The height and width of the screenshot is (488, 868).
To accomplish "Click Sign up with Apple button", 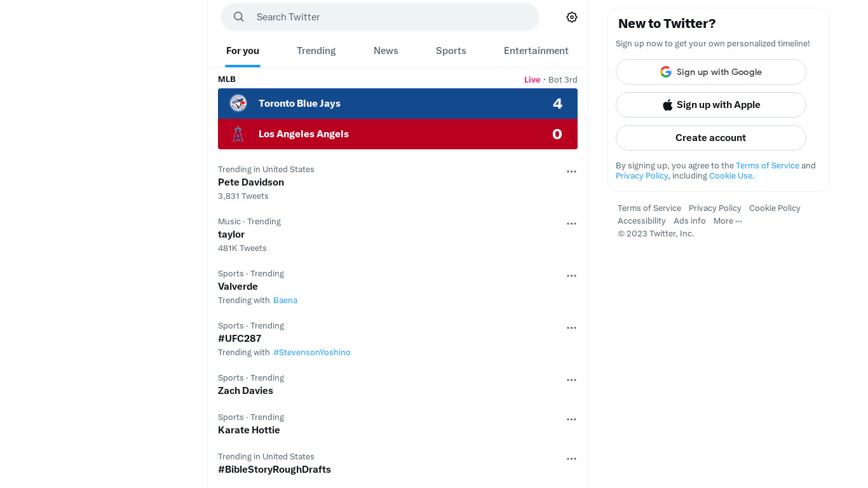I will click(x=711, y=105).
